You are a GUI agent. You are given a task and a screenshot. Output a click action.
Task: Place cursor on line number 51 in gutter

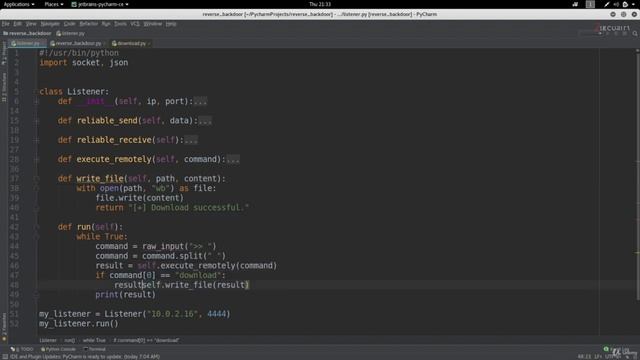tap(14, 314)
